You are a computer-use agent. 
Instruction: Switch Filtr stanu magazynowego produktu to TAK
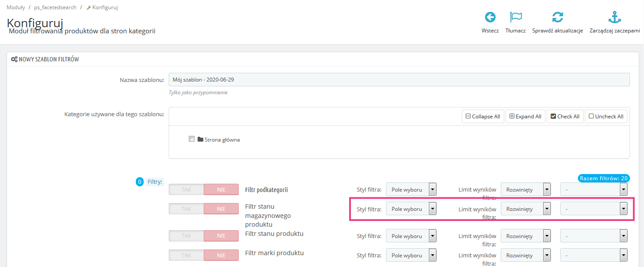pos(186,209)
